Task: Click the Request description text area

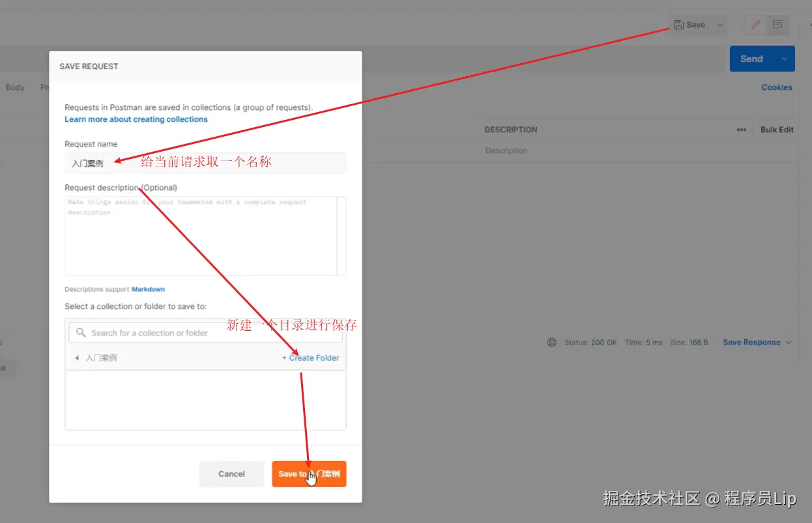Action: click(205, 236)
